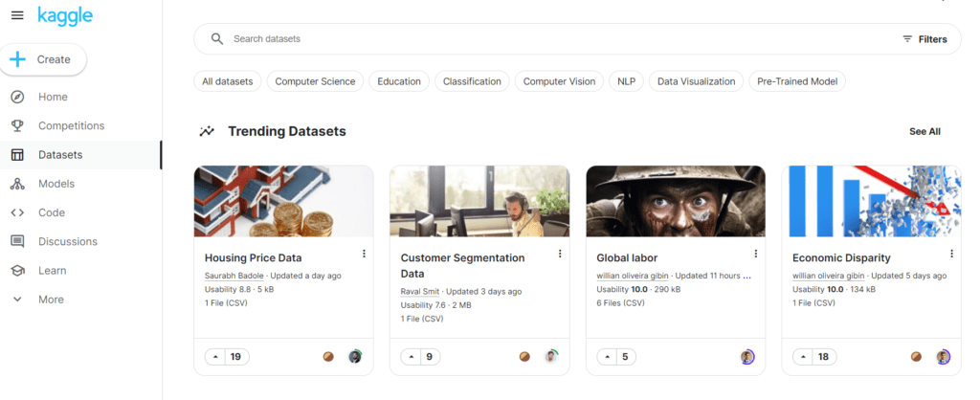
Task: Select the All datasets chip
Action: pos(228,81)
